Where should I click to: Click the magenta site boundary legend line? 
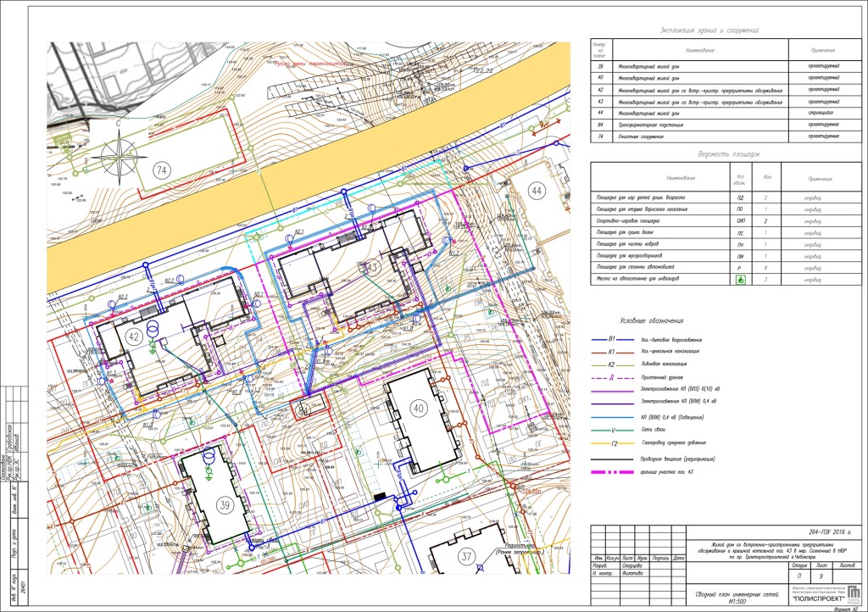[612, 472]
